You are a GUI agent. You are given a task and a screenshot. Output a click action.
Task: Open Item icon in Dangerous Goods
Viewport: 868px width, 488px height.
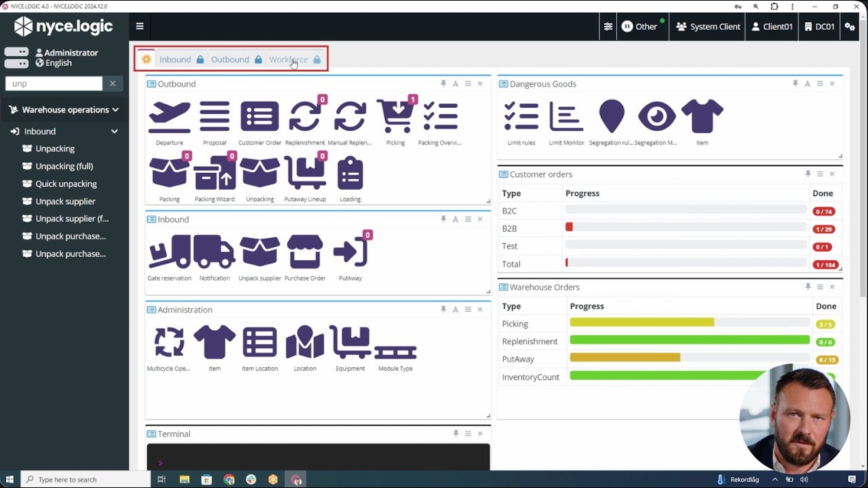(x=702, y=117)
